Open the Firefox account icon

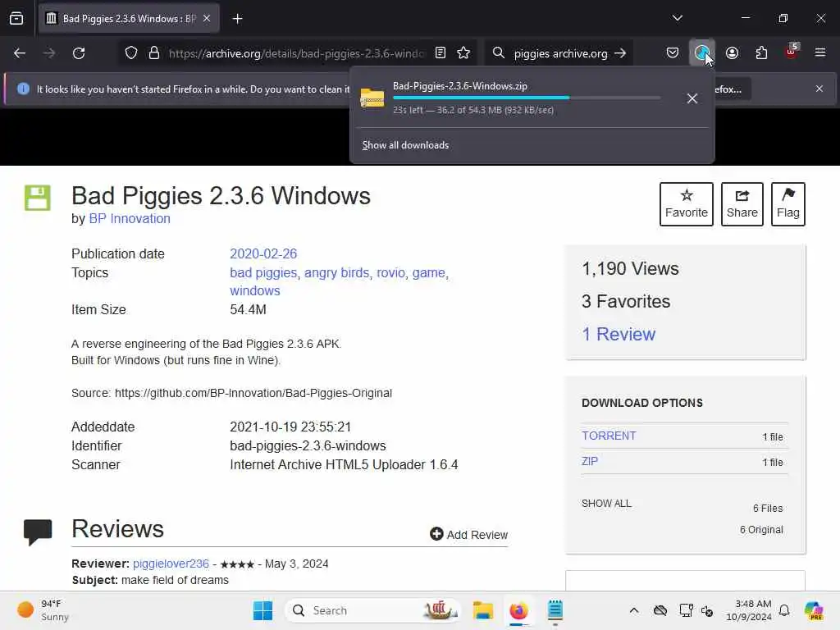point(733,52)
